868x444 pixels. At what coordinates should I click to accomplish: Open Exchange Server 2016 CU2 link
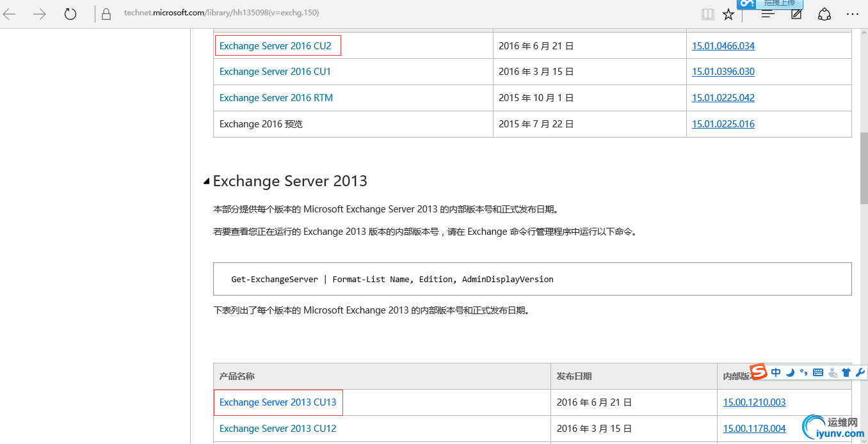(x=275, y=46)
